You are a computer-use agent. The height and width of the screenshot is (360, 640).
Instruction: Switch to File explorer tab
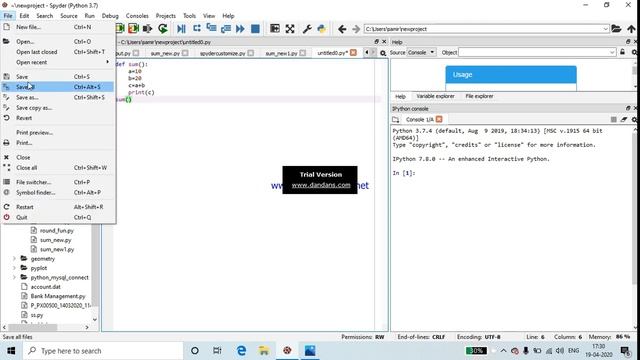coord(479,96)
